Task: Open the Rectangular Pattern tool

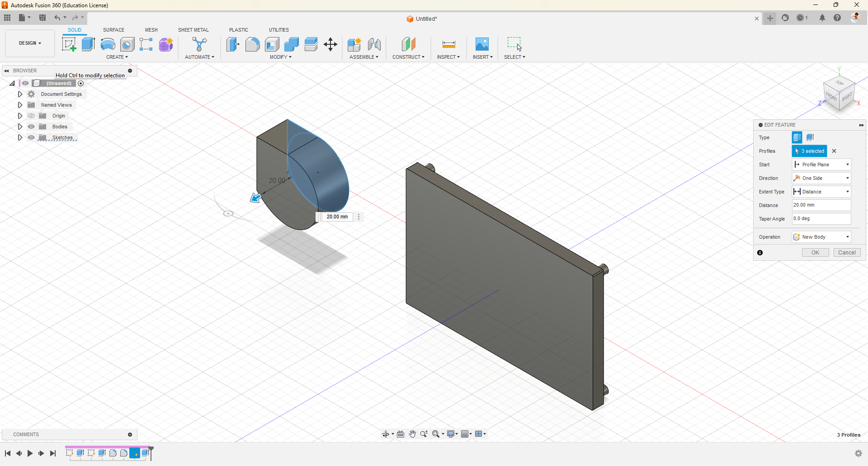Action: pos(146,44)
